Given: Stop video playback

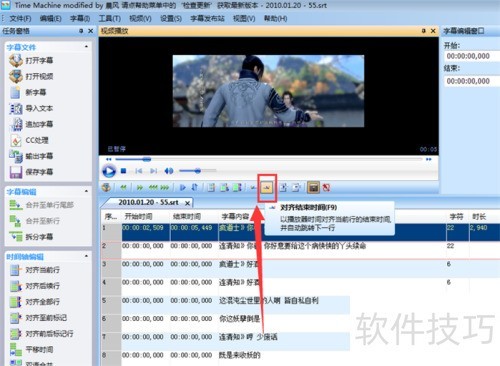Looking at the screenshot, I should pos(123,171).
